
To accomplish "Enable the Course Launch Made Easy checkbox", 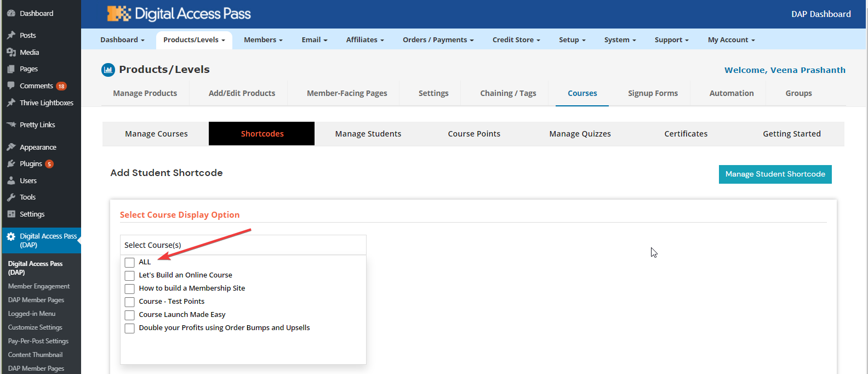I will [130, 315].
